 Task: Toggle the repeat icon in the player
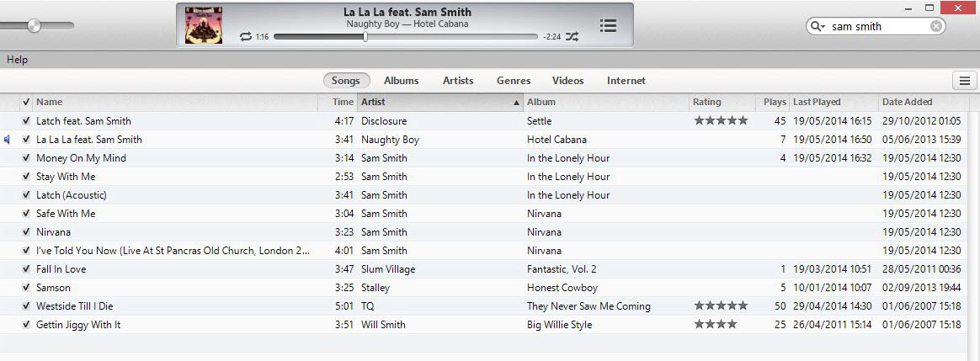pyautogui.click(x=246, y=37)
